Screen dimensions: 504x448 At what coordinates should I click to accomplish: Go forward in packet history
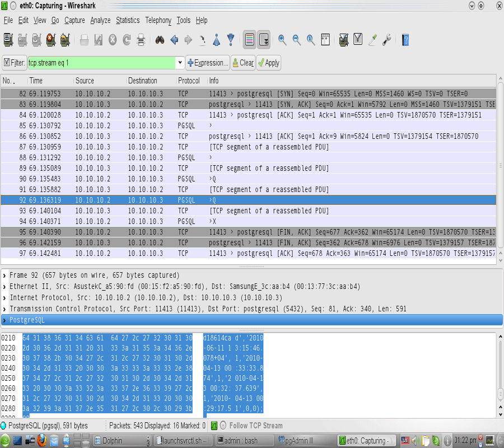(x=188, y=40)
